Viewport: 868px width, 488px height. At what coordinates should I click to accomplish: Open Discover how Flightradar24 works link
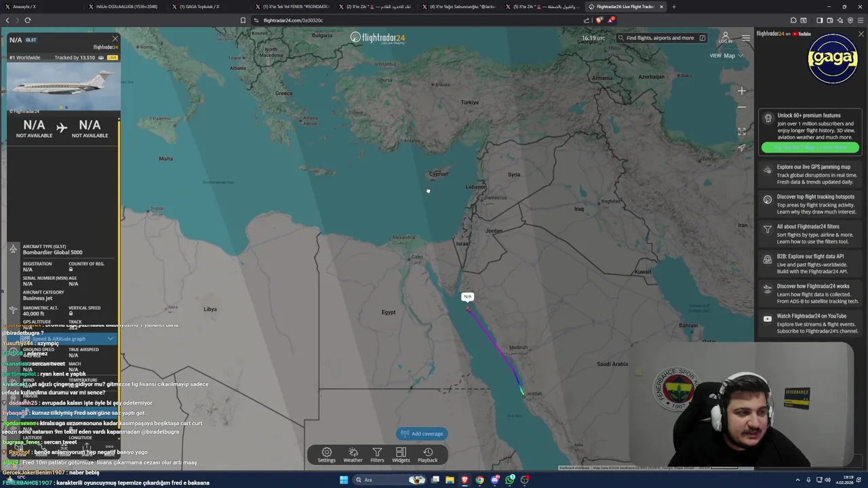pos(810,293)
